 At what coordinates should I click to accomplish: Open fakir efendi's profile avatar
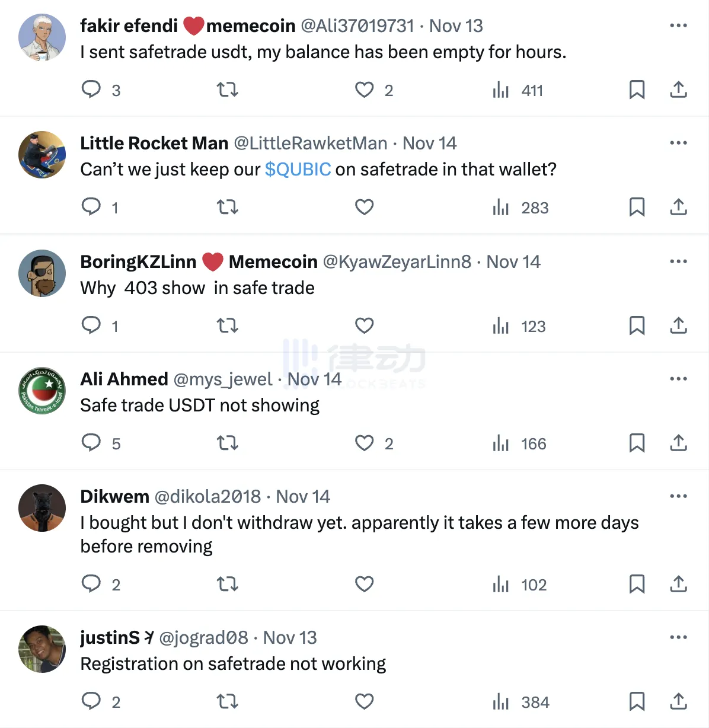[42, 37]
